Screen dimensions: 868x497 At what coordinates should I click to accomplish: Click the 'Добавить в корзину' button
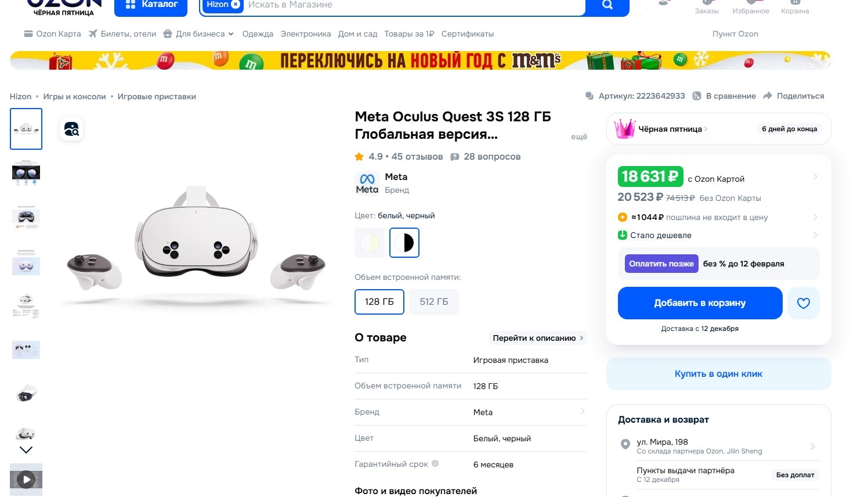pos(700,303)
